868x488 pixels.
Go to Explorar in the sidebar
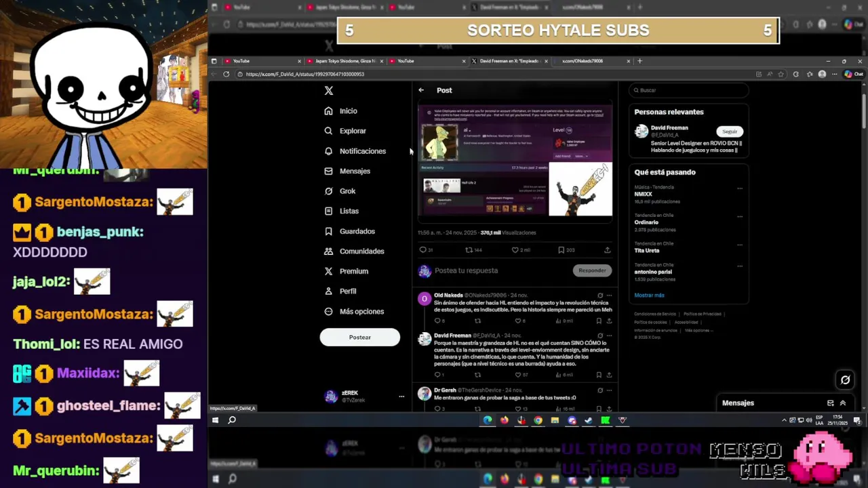point(345,131)
